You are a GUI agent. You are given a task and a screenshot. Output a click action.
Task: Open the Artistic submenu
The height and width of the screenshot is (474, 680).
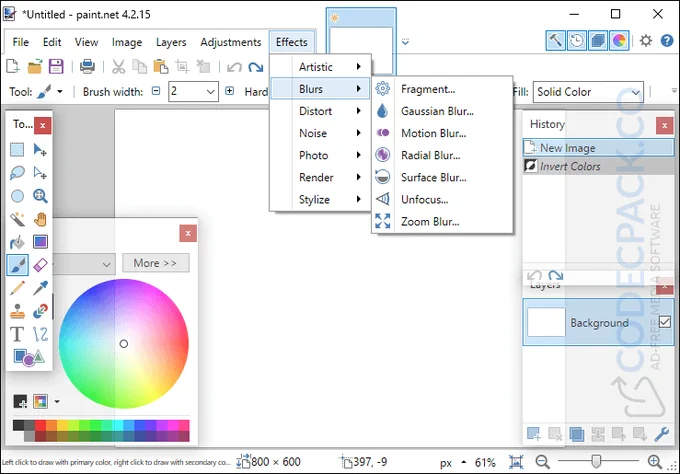[320, 67]
